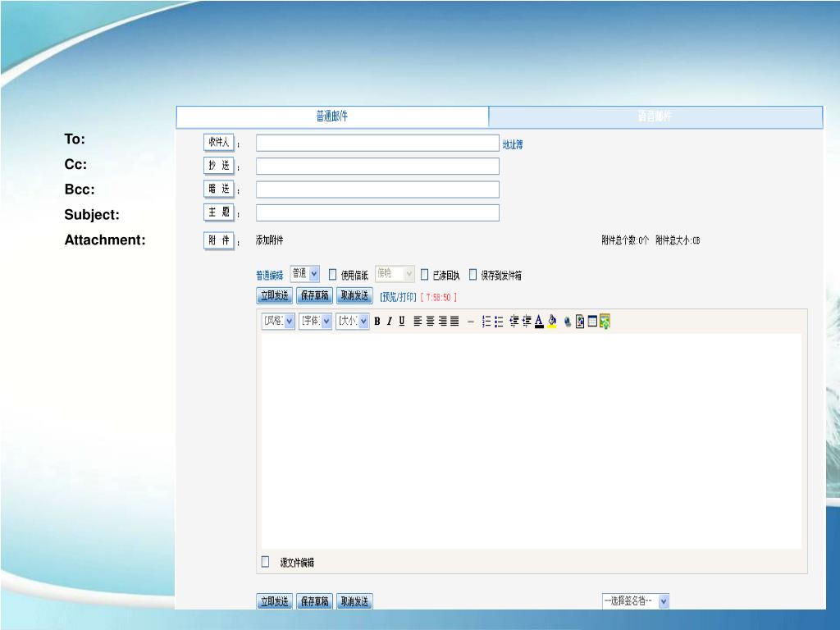Insert a table into the message
Image resolution: width=840 pixels, height=630 pixels.
pos(592,322)
